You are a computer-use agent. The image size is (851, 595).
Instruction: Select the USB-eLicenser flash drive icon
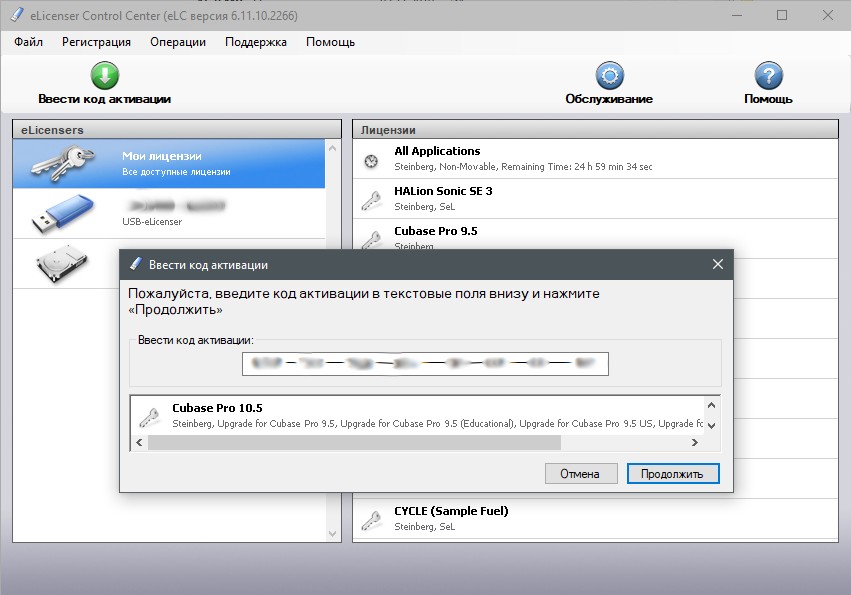tap(62, 214)
